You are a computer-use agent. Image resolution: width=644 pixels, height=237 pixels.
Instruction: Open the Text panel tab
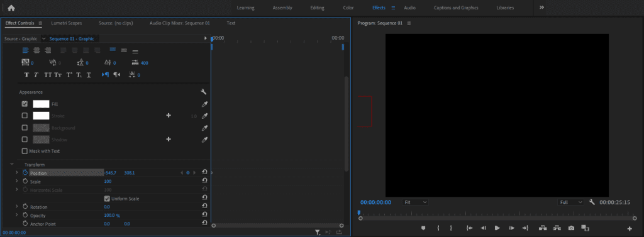pos(231,23)
